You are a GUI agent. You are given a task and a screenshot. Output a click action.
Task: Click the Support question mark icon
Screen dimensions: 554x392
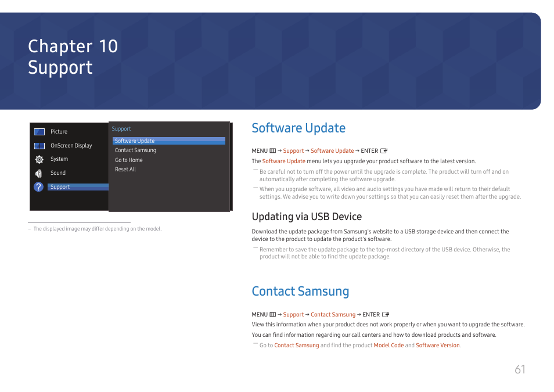(x=38, y=187)
